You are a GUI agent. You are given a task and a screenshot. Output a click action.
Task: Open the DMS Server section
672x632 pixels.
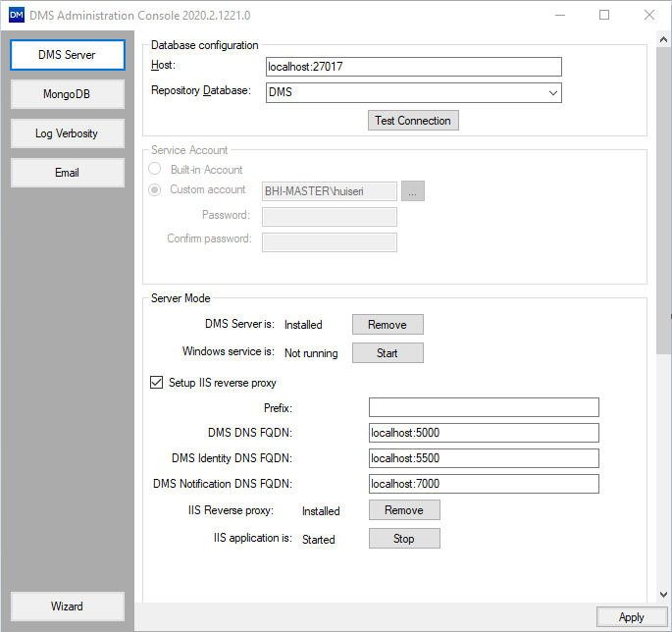tap(68, 55)
